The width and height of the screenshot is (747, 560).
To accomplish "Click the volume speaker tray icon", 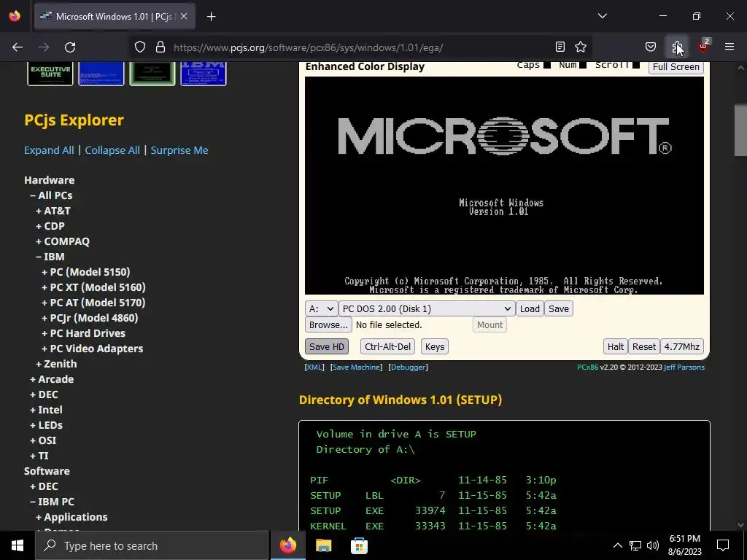I will (x=653, y=545).
